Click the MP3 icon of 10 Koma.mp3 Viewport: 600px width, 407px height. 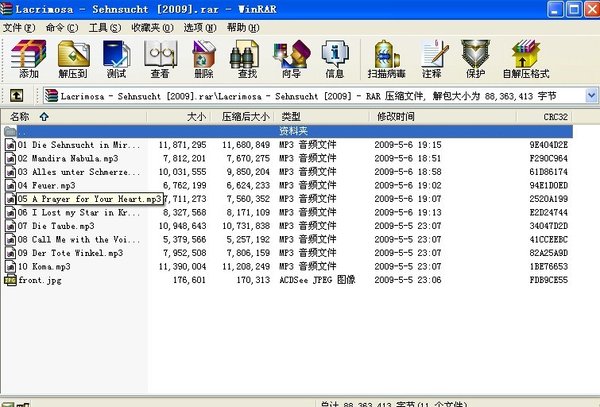click(10, 267)
